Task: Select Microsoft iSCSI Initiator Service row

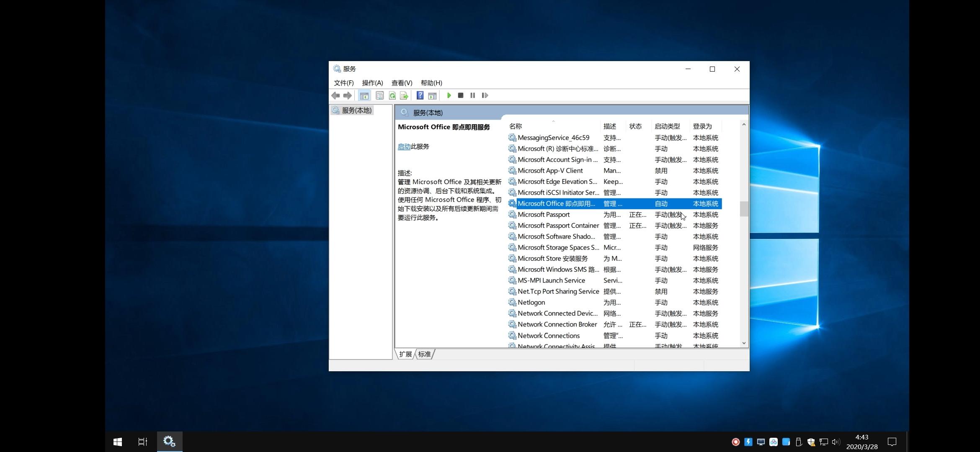Action: [614, 193]
